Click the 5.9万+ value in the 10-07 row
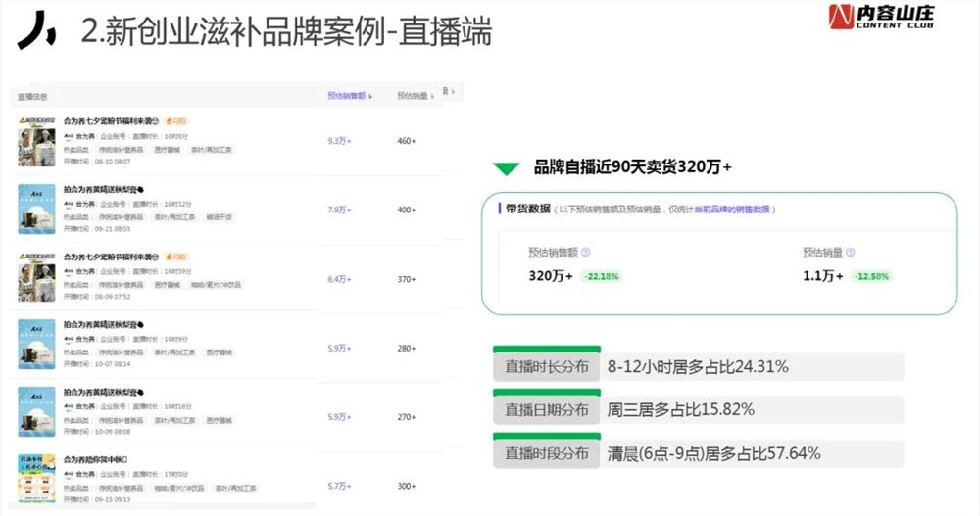 click(x=339, y=348)
